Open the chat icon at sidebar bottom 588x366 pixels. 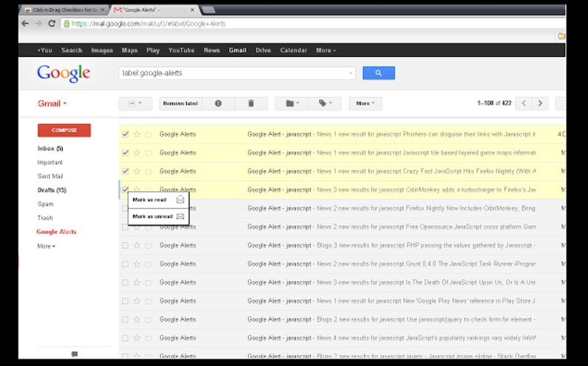[x=74, y=354]
